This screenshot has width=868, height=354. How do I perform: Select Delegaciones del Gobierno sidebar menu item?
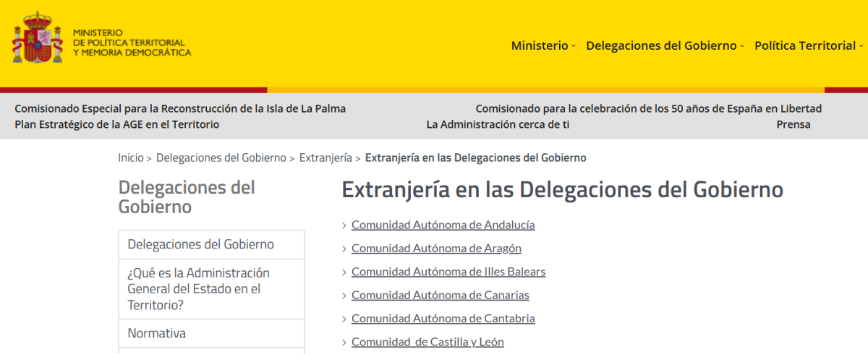click(x=211, y=244)
